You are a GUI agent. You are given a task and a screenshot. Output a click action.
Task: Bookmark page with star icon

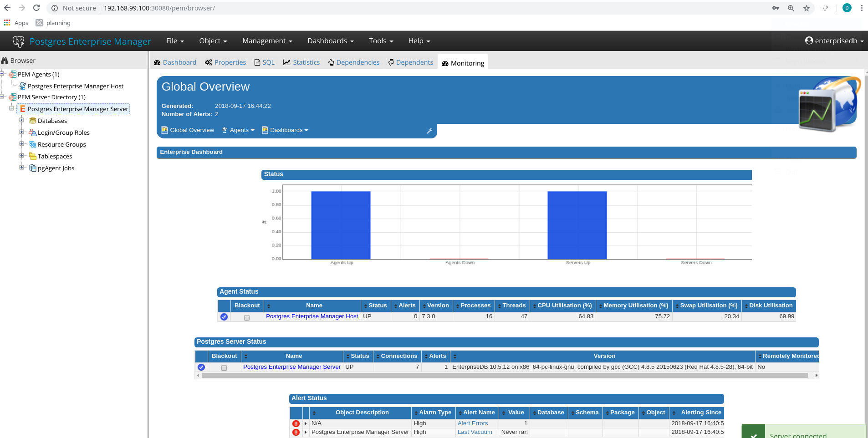click(807, 8)
